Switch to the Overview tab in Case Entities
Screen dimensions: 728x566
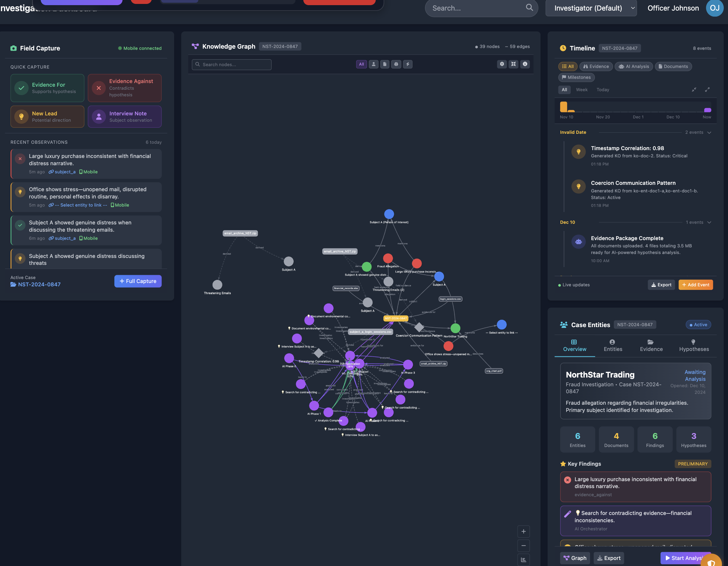(x=574, y=346)
